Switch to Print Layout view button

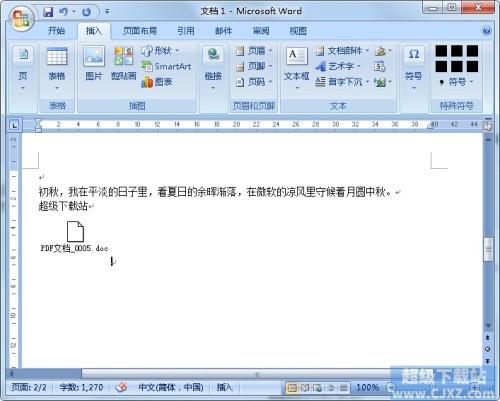pos(292,387)
